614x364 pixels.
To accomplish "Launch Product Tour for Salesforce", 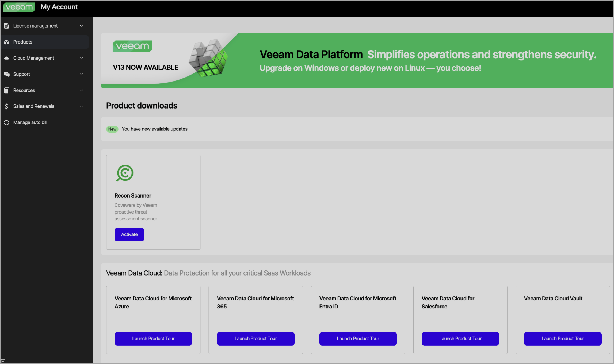I will pyautogui.click(x=460, y=339).
